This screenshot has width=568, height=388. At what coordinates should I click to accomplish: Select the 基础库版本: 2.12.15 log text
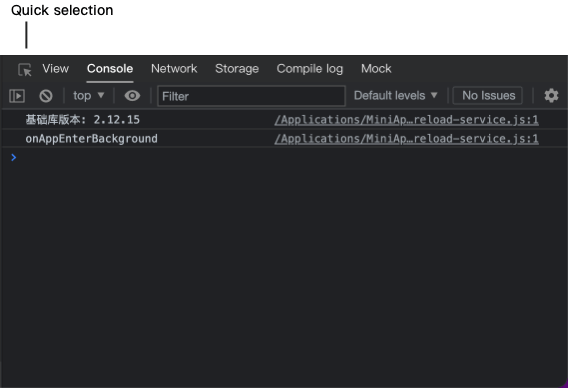(82, 120)
